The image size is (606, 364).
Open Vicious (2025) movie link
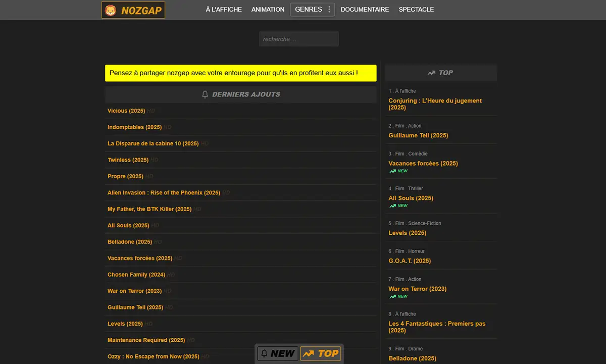pos(126,111)
